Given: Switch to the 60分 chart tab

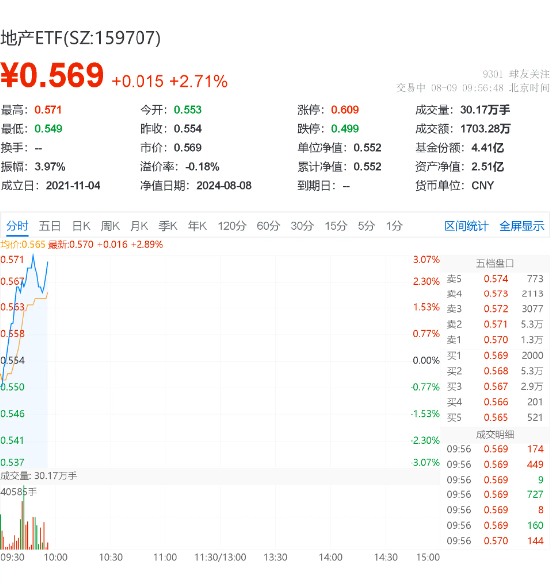Looking at the screenshot, I should pyautogui.click(x=268, y=226).
